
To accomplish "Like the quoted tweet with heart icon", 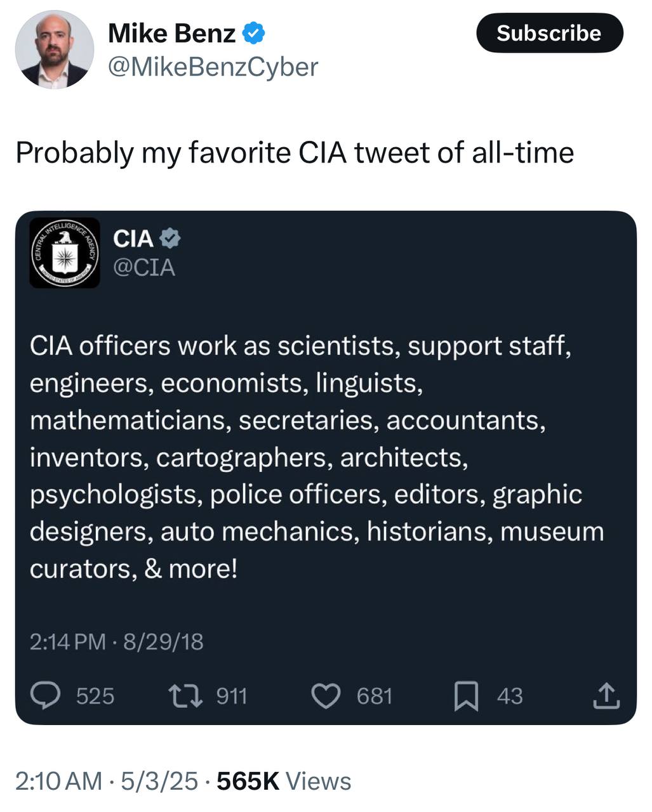I will 326,696.
